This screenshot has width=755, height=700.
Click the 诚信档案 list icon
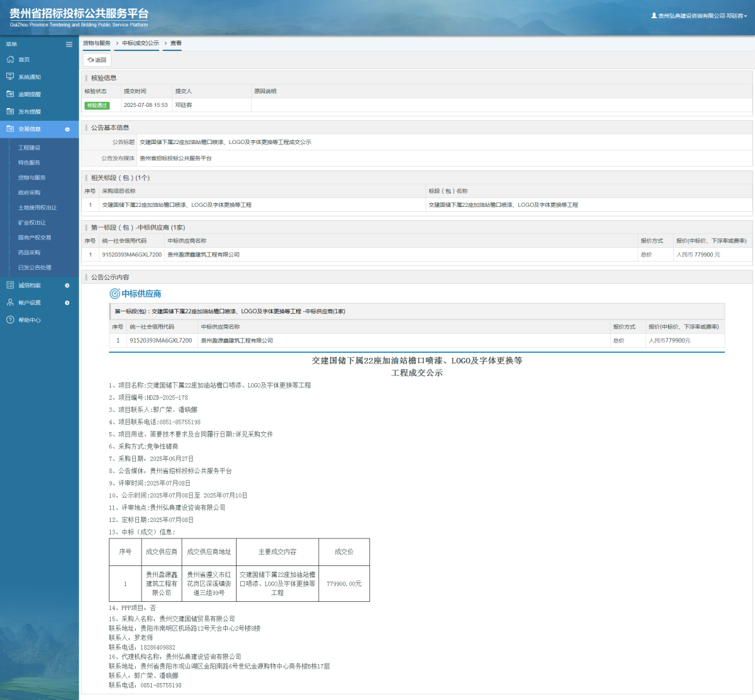coord(10,285)
